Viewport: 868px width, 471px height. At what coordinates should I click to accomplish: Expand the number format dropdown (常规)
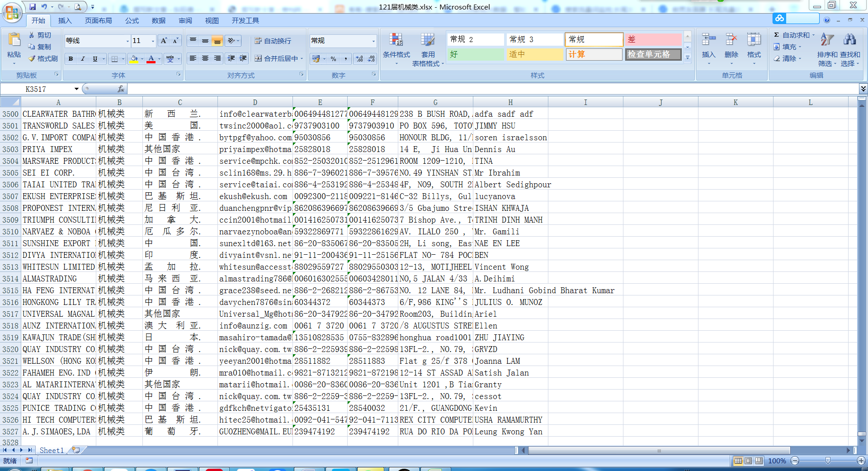(373, 41)
